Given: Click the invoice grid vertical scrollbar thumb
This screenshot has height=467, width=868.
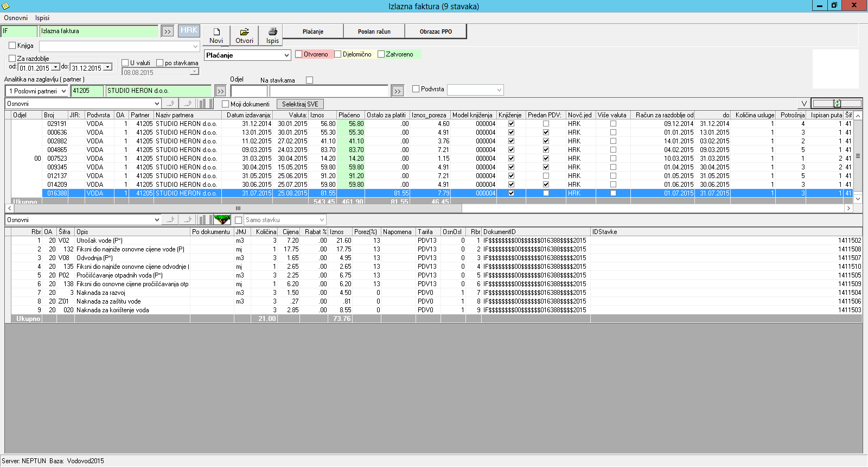Looking at the screenshot, I should point(858,156).
